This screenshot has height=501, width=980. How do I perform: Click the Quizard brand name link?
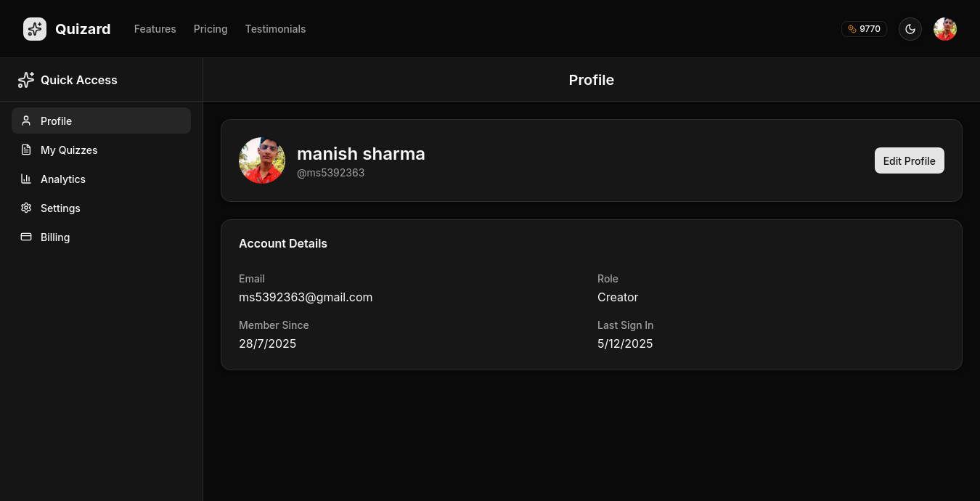[83, 29]
